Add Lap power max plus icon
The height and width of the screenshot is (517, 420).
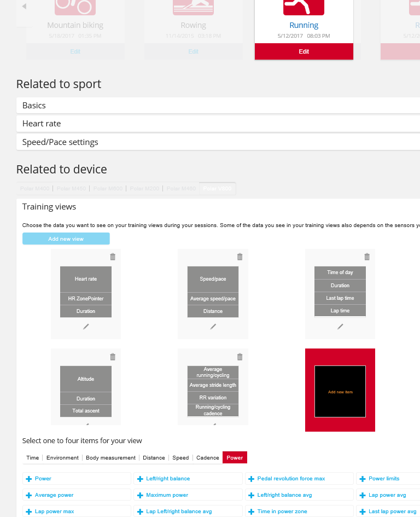28,512
